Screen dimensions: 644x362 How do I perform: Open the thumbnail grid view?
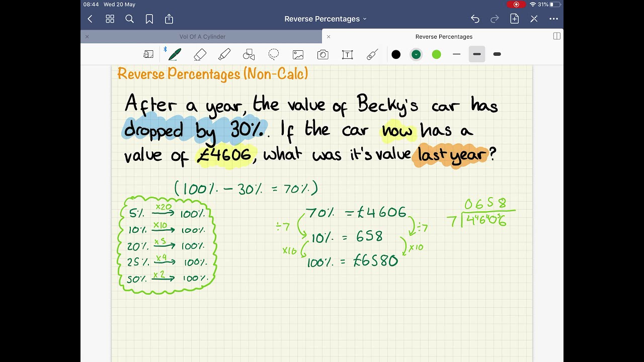click(x=110, y=19)
